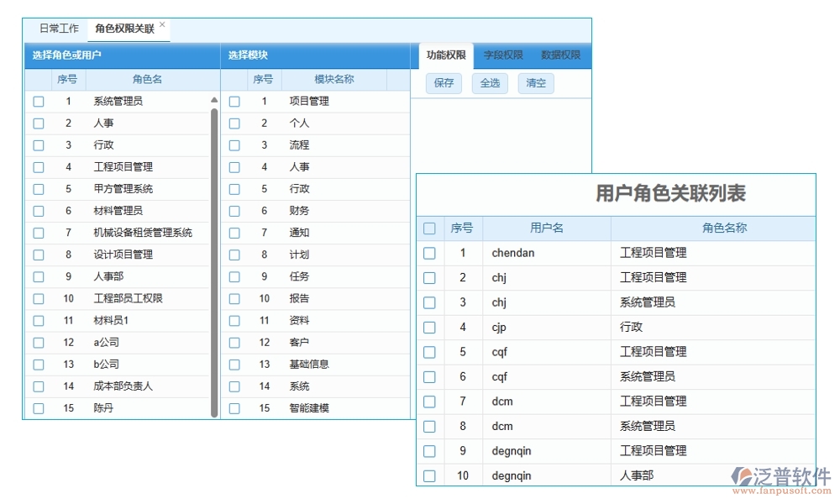Check the checkbox for user chendan
Screen dimensions: 840x504
[x=429, y=253]
